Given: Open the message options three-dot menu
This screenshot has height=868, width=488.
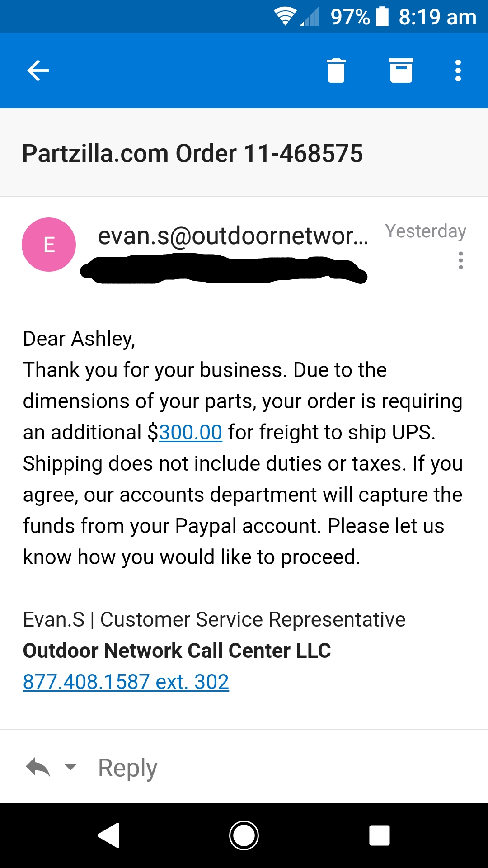Looking at the screenshot, I should pyautogui.click(x=460, y=260).
